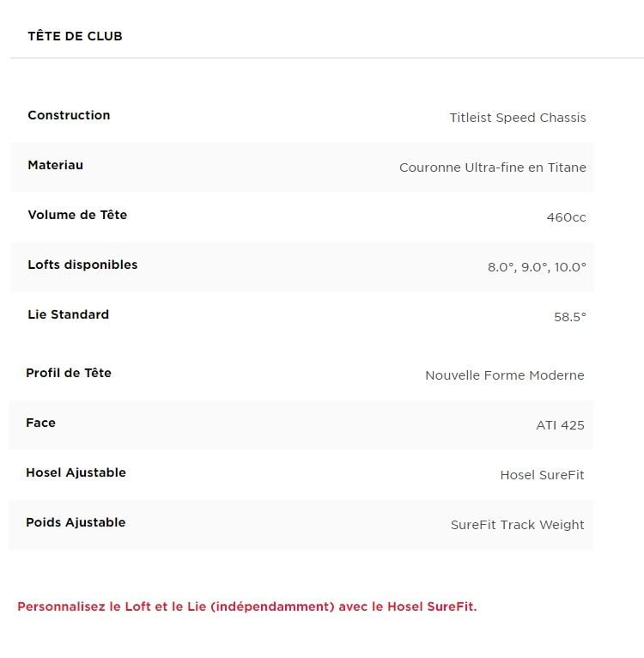Screen dimensions: 644x658
Task: Select the Poids Ajustable label
Action: click(76, 522)
